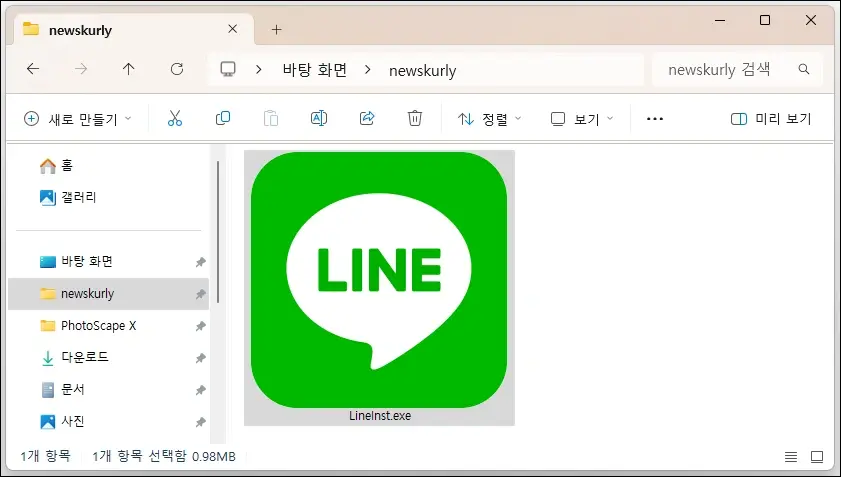Click the navigation pane scrollbar
The image size is (841, 477).
[218, 231]
